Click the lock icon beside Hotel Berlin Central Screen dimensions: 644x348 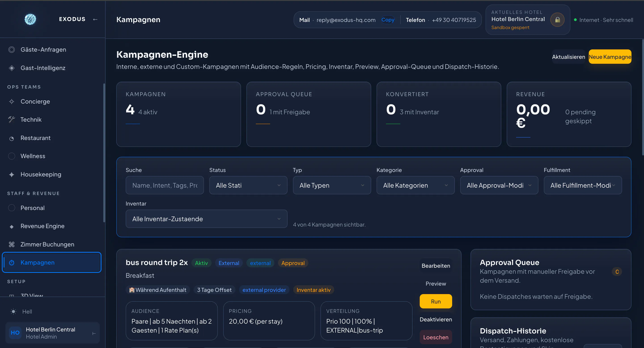pyautogui.click(x=557, y=20)
